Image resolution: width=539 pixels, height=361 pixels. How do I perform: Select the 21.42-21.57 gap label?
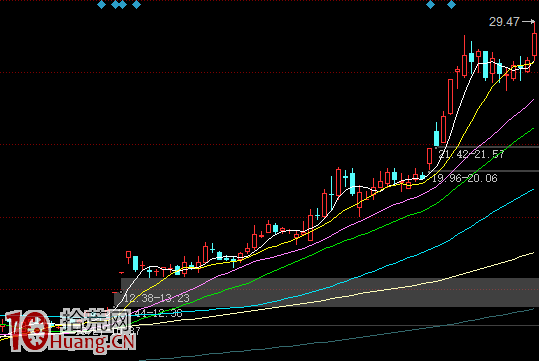472,154
